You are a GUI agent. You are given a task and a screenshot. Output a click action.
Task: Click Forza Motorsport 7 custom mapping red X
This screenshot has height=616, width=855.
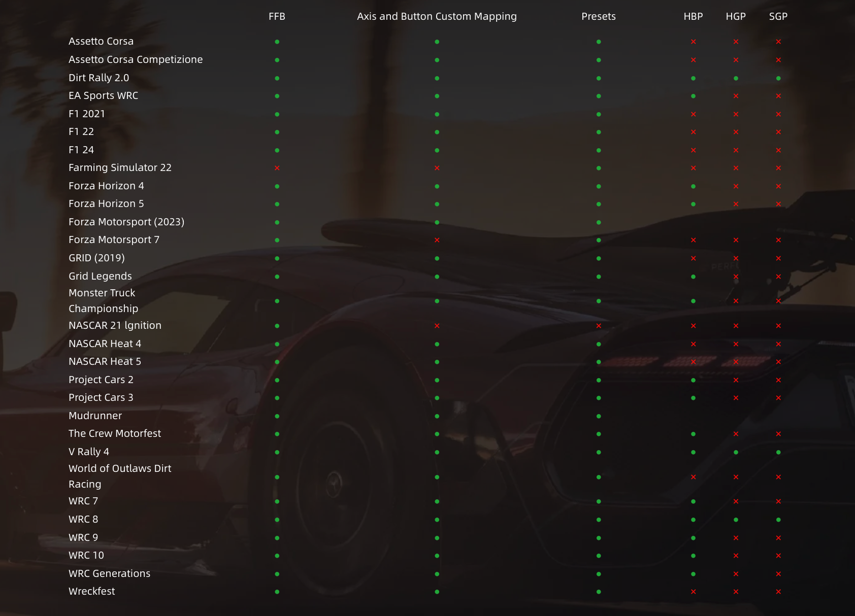437,240
